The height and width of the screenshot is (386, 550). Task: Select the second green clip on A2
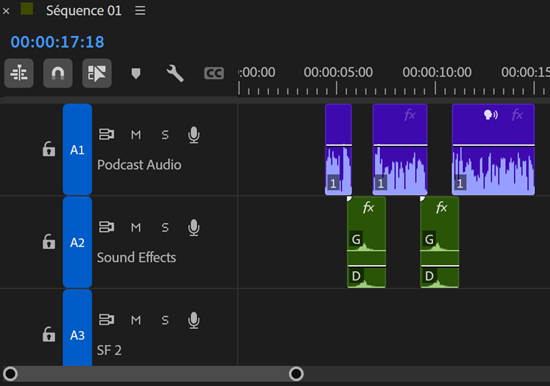click(x=440, y=242)
